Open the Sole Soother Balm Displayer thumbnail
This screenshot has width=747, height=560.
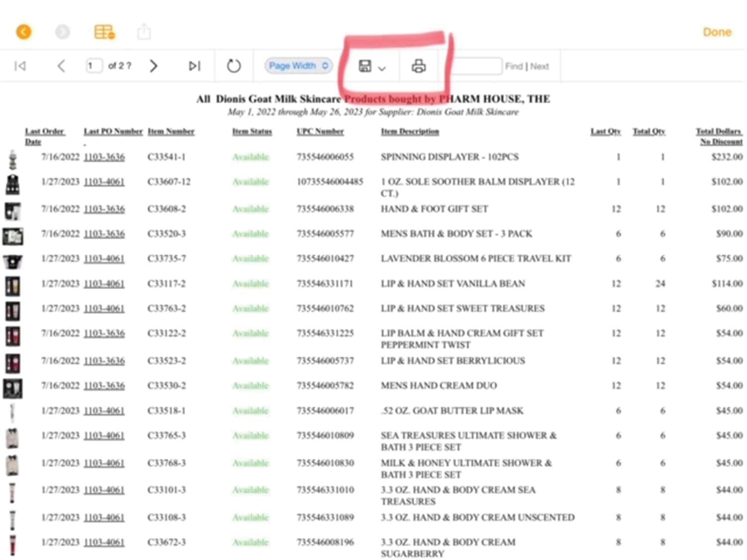(x=12, y=184)
